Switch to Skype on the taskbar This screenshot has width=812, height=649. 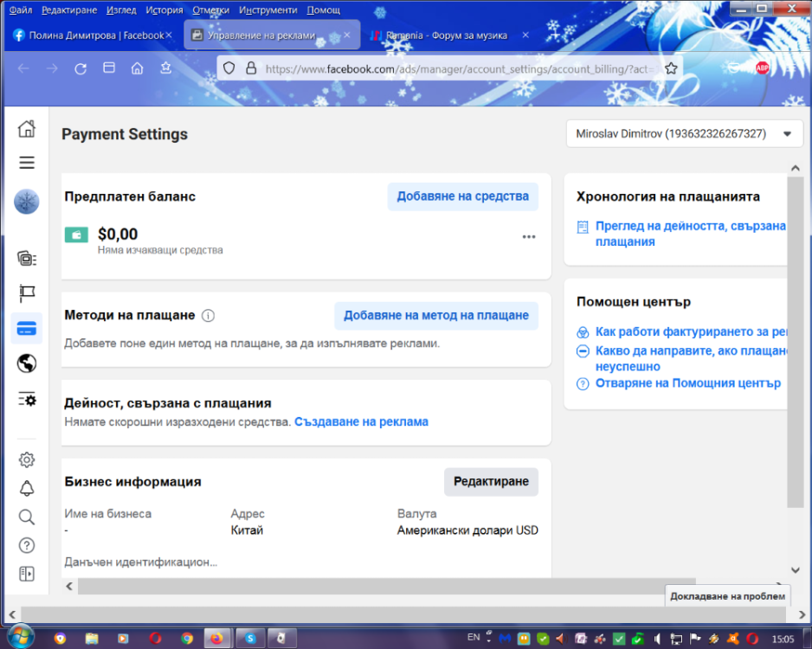(251, 639)
